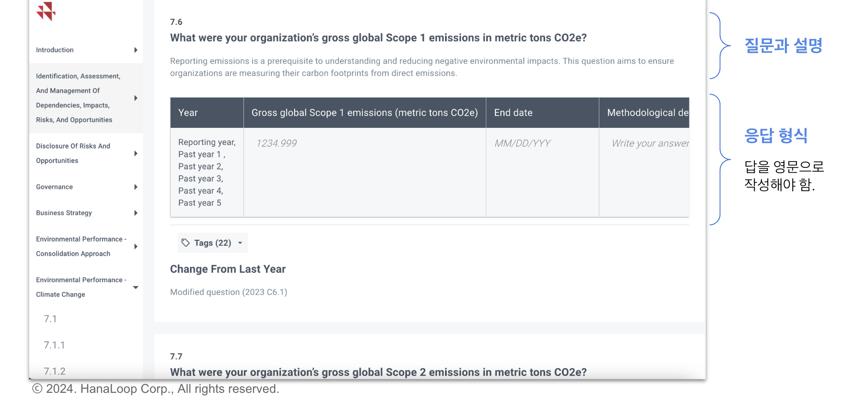Select question 7.1.1 in sidebar
The height and width of the screenshot is (399, 868).
click(54, 345)
